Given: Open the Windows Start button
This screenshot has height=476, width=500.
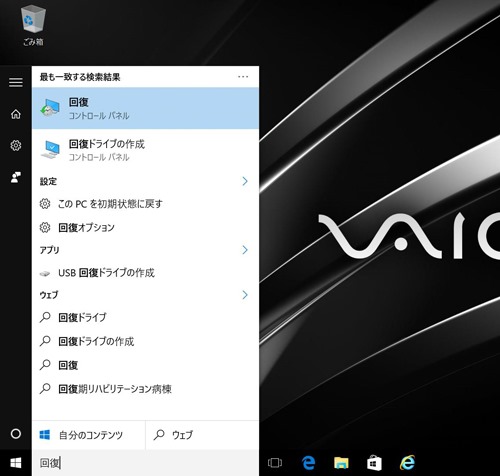Looking at the screenshot, I should (16, 463).
